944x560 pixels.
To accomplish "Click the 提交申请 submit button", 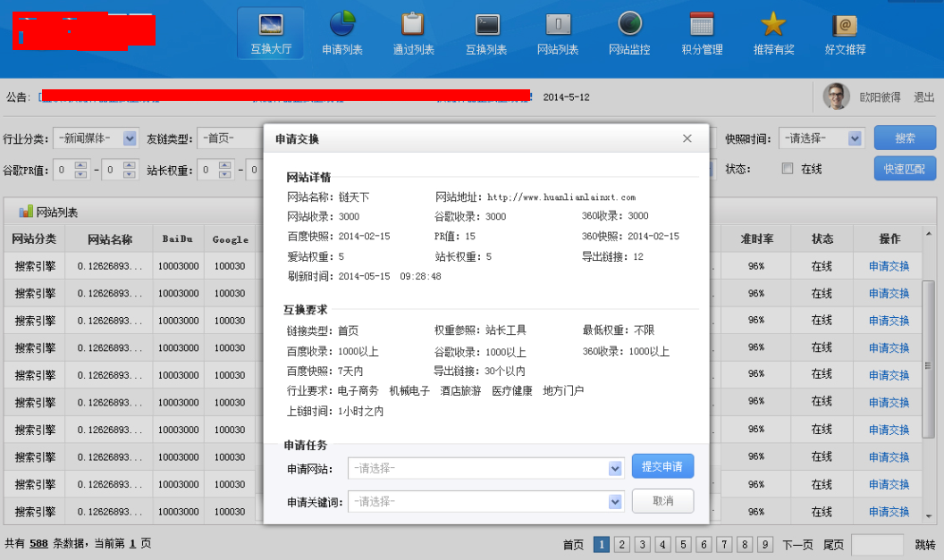I will (662, 467).
